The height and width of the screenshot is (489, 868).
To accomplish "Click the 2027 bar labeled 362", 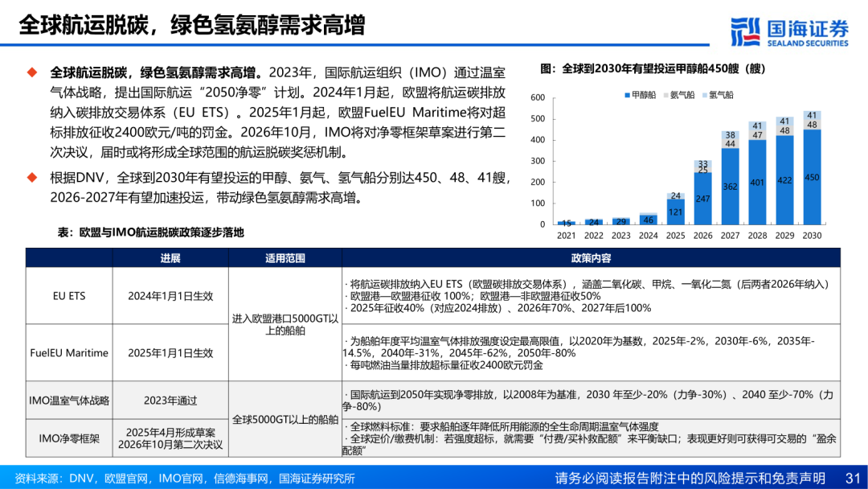I will tap(730, 187).
